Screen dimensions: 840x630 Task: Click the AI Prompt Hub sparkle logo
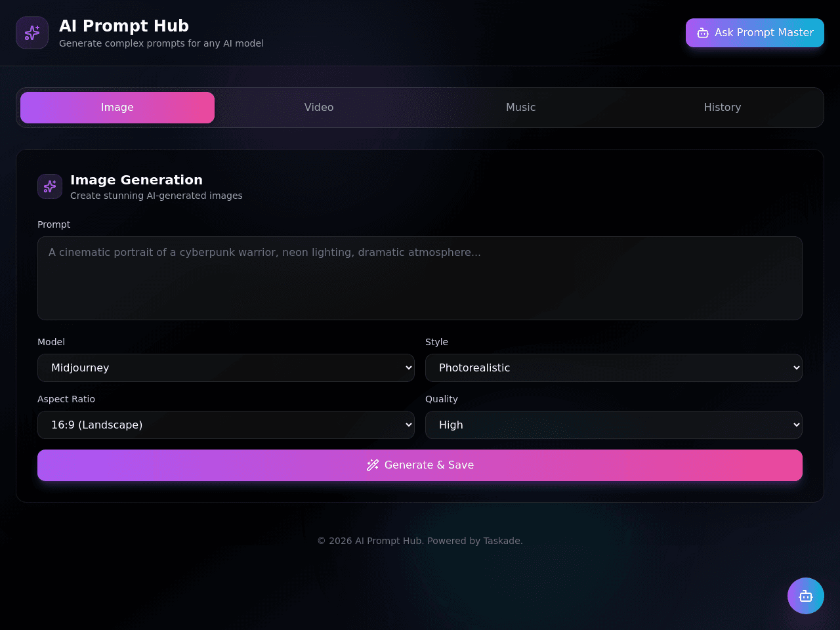pyautogui.click(x=32, y=33)
